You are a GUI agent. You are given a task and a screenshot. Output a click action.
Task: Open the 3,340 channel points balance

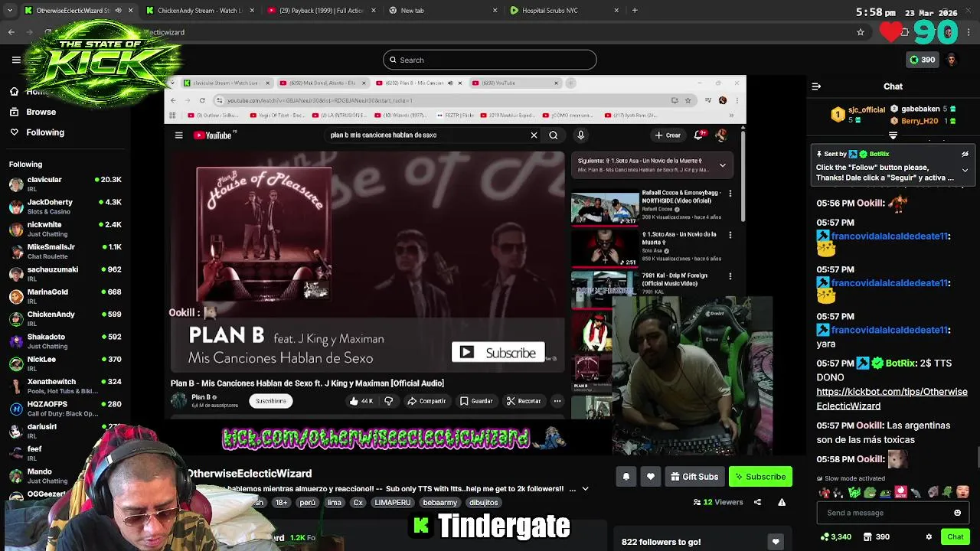835,537
